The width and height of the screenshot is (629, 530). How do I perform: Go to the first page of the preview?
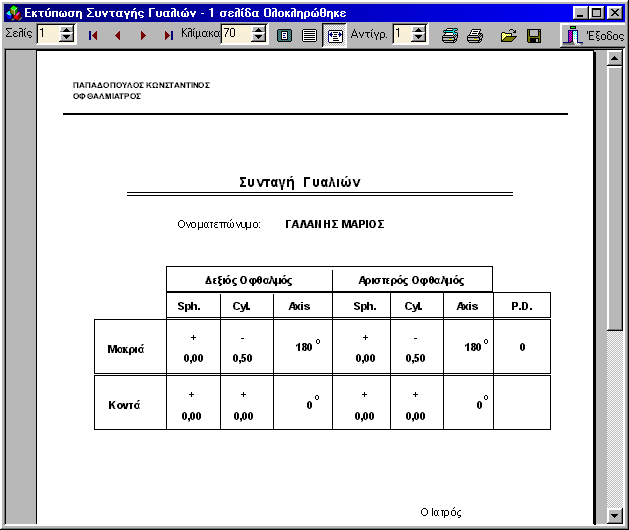tap(94, 35)
